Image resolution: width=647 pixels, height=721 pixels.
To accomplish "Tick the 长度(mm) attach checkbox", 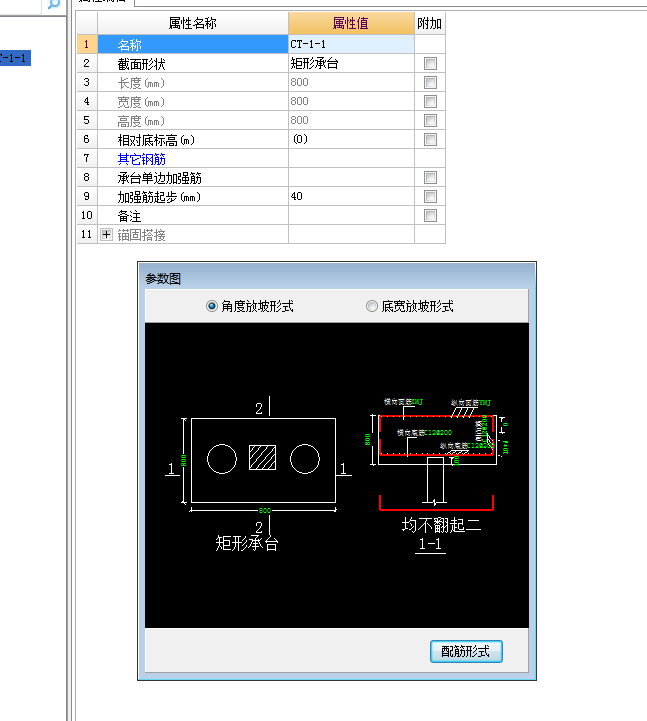I will coord(430,82).
